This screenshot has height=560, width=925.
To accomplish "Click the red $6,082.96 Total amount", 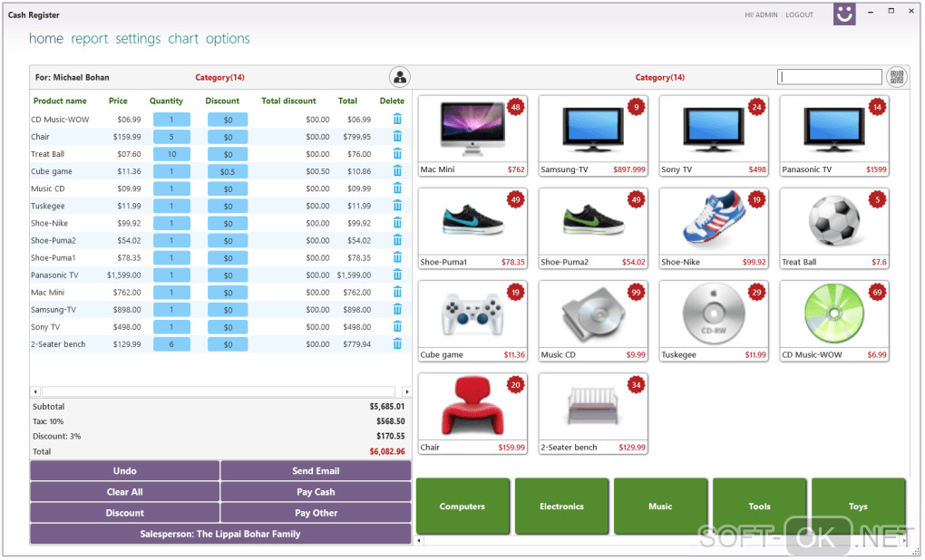I will [x=387, y=451].
